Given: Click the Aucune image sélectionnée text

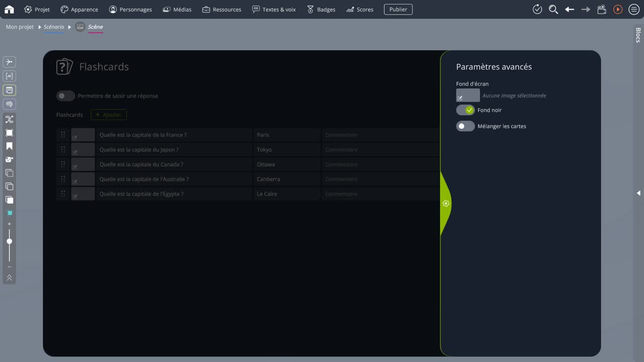Looking at the screenshot, I should (514, 96).
